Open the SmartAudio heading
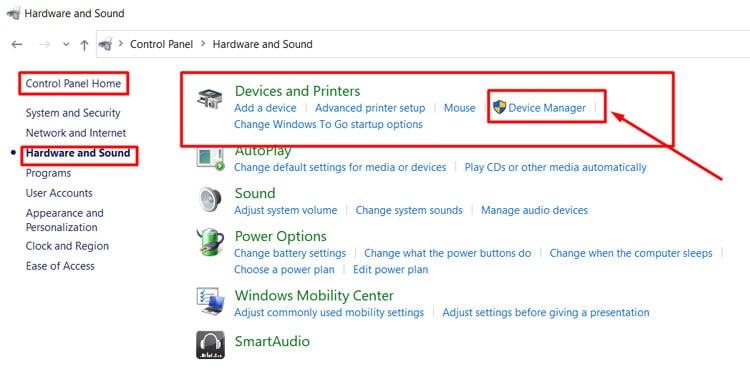The image size is (750, 375). click(x=272, y=342)
